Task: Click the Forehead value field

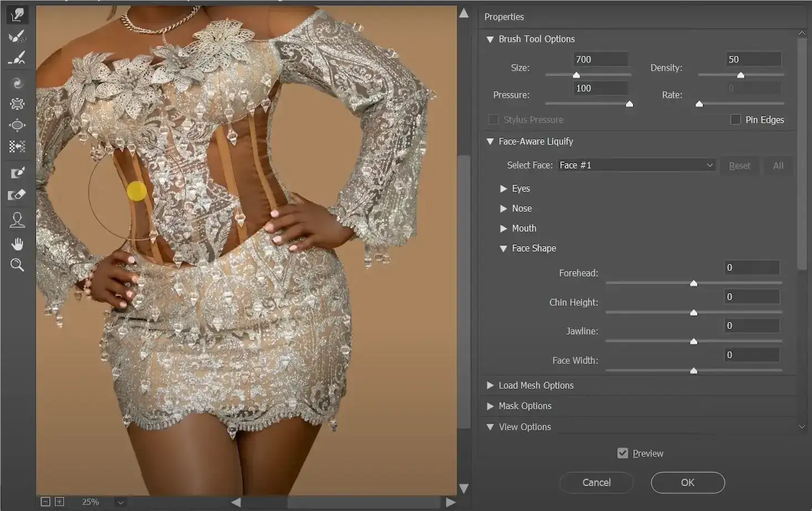Action: click(752, 268)
